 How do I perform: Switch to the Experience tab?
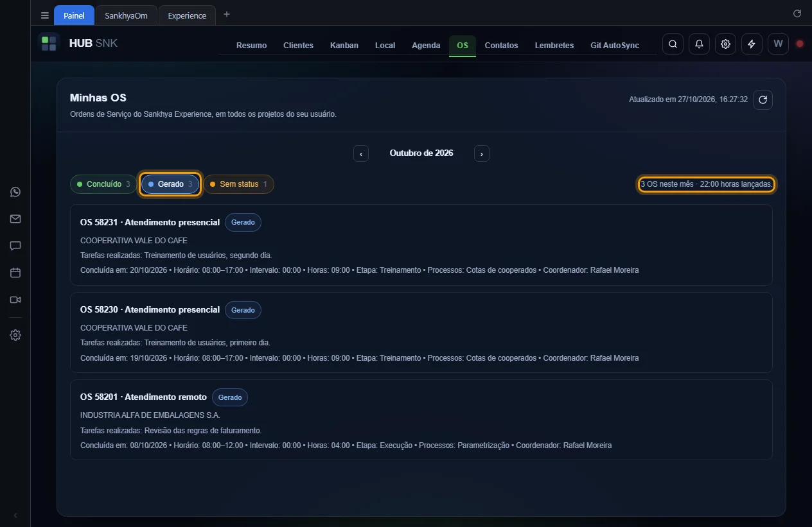coord(187,15)
